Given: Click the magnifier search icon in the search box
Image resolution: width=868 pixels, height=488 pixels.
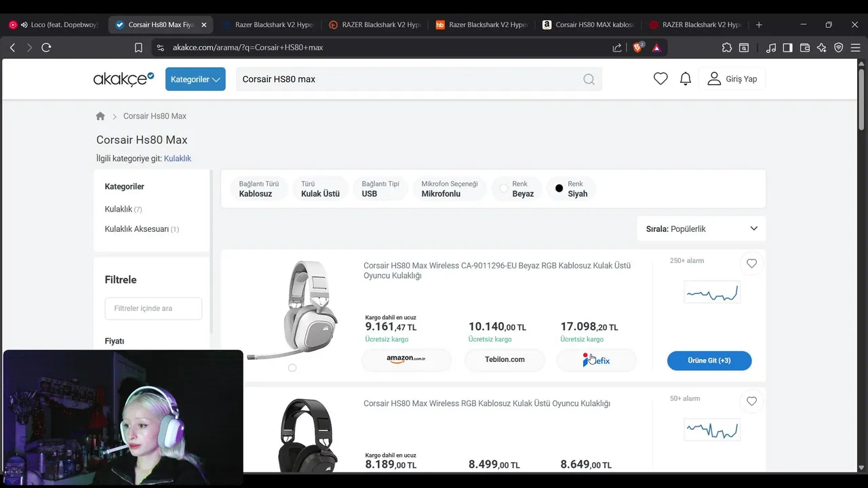Looking at the screenshot, I should click(589, 79).
